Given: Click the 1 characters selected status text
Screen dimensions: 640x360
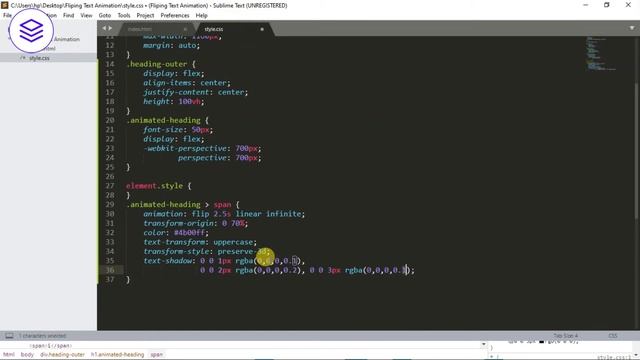Looking at the screenshot, I should (x=42, y=336).
